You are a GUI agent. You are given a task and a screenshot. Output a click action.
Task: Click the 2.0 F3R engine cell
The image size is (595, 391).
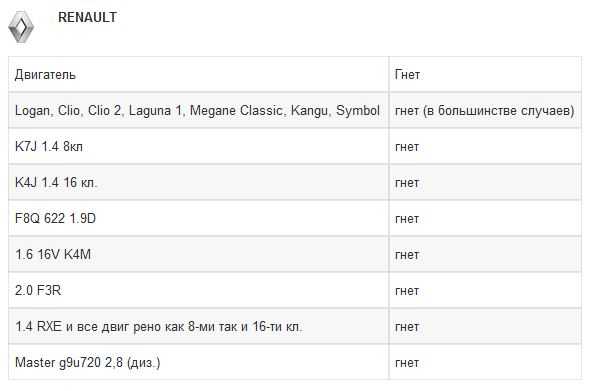198,290
